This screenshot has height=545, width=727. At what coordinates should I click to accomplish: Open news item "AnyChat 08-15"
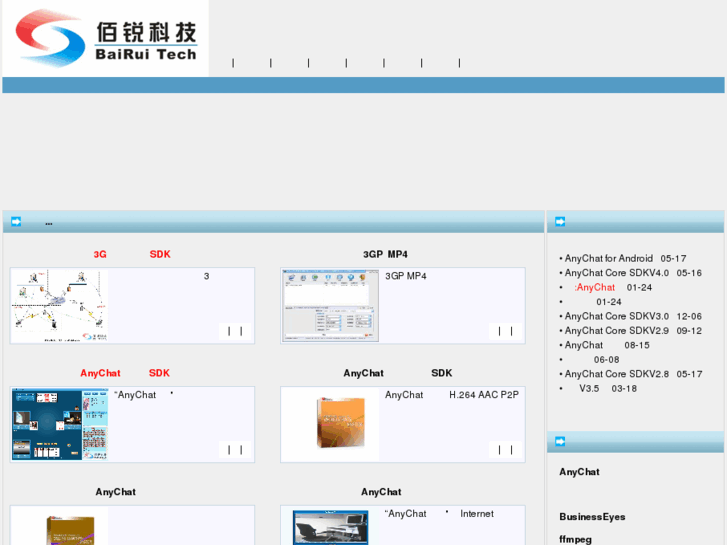tap(605, 345)
